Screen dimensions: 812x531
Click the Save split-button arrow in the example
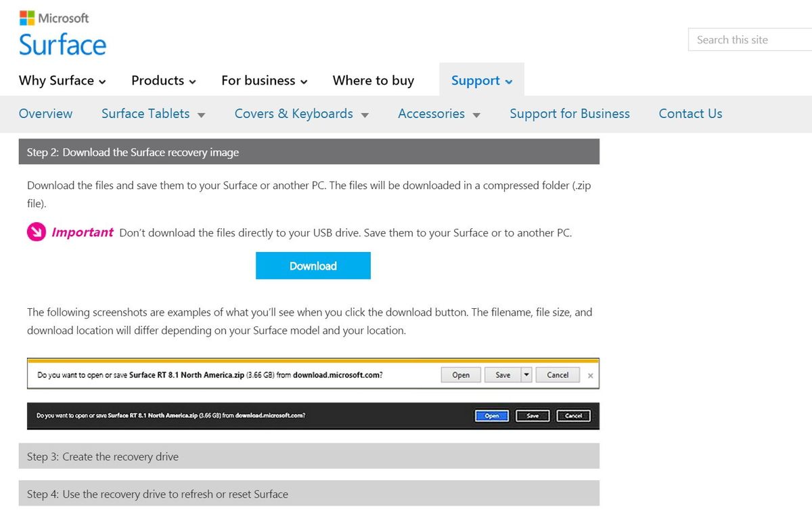tap(526, 374)
